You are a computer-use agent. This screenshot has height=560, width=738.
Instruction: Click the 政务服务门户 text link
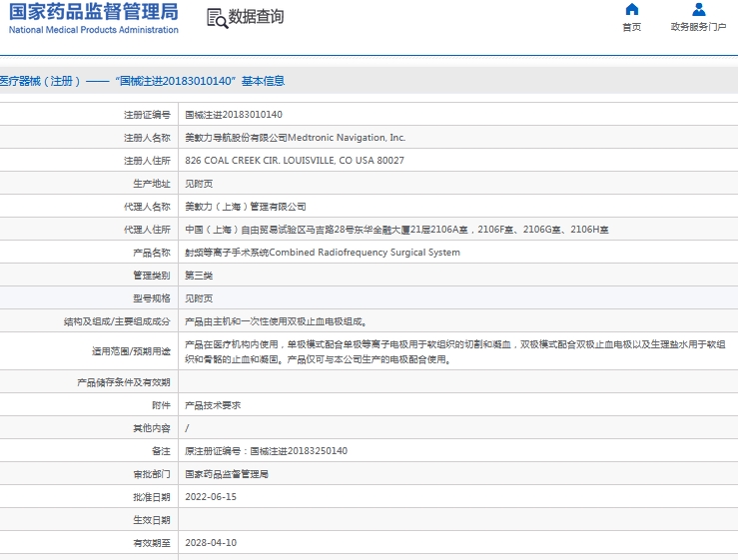tap(698, 27)
